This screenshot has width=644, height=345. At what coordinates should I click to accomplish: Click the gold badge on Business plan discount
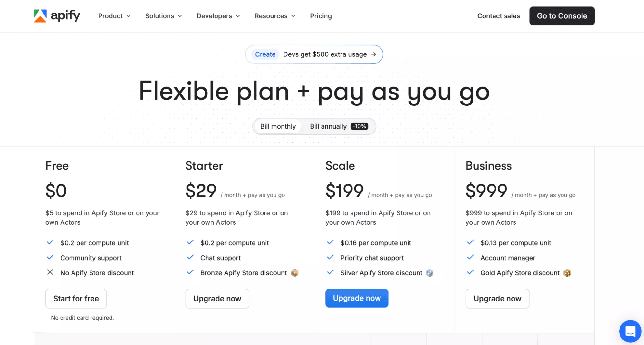click(567, 273)
